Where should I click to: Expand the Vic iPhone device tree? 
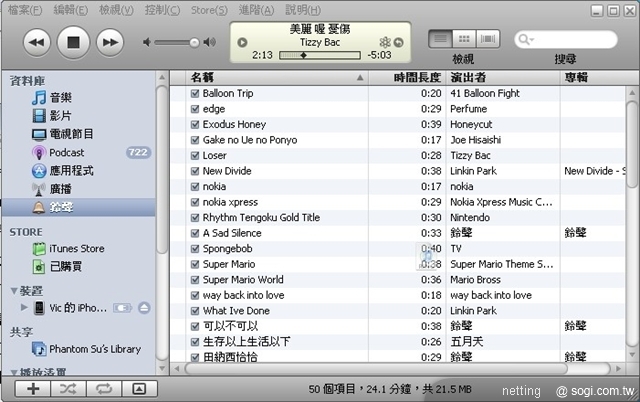pos(24,307)
